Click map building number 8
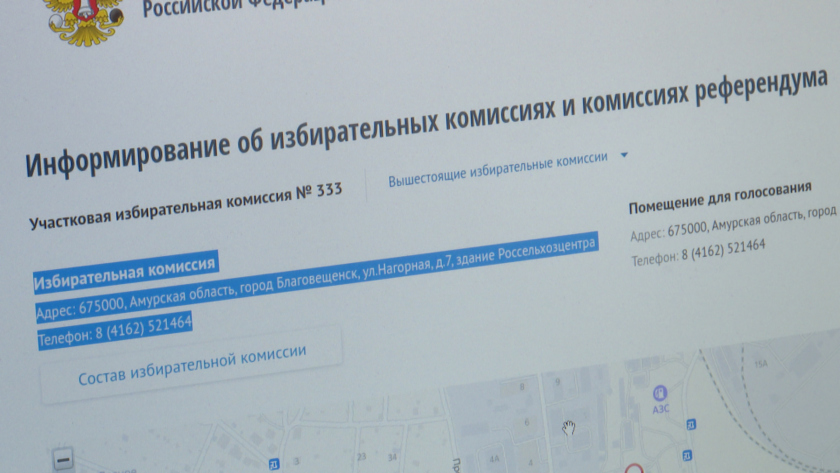This screenshot has height=473, width=840. pos(522,387)
